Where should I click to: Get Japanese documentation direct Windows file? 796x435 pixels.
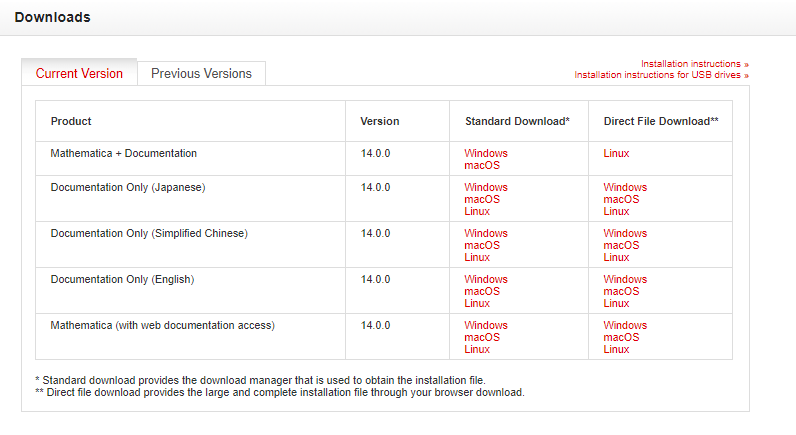625,187
